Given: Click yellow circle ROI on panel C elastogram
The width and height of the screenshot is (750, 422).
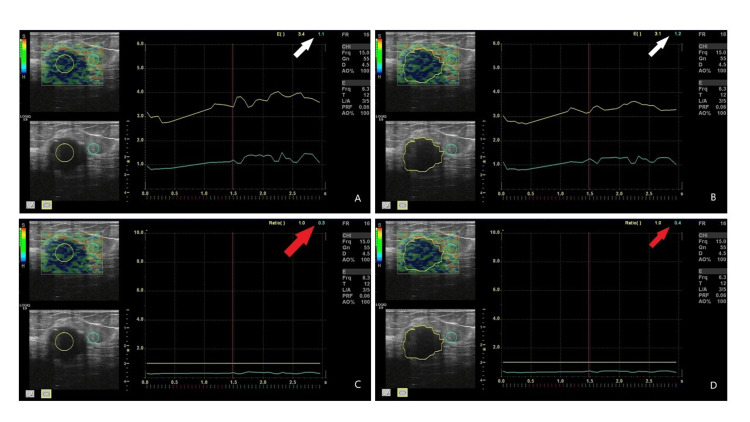Looking at the screenshot, I should [64, 252].
